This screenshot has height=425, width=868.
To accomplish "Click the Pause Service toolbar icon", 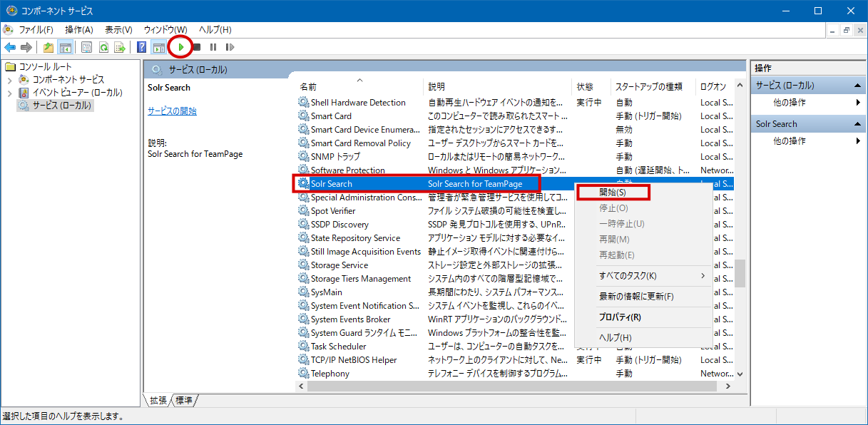I will click(x=213, y=47).
